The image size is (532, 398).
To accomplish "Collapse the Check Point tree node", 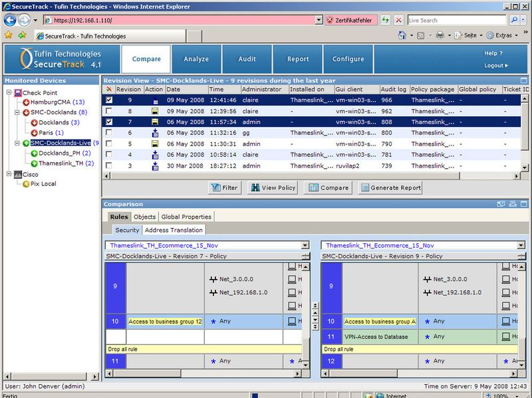I will pos(9,92).
